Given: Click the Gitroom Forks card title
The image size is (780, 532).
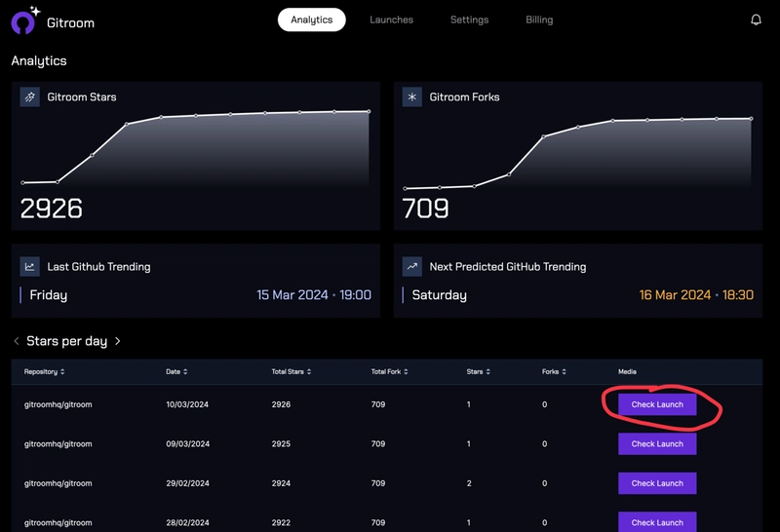Looking at the screenshot, I should (x=464, y=97).
